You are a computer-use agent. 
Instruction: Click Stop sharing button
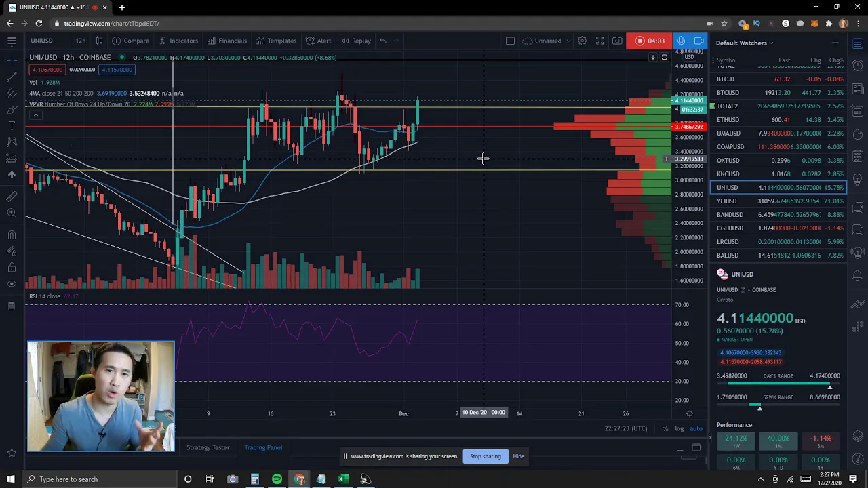pyautogui.click(x=486, y=456)
